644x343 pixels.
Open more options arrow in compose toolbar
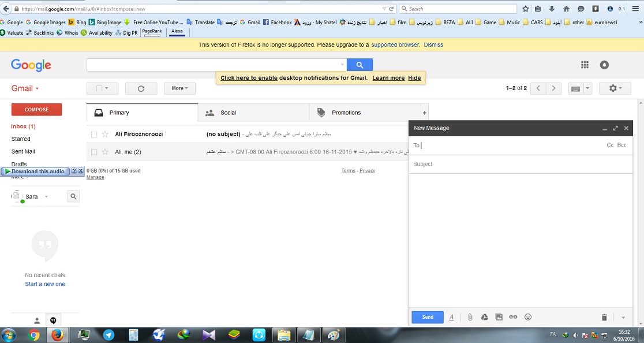click(x=623, y=318)
